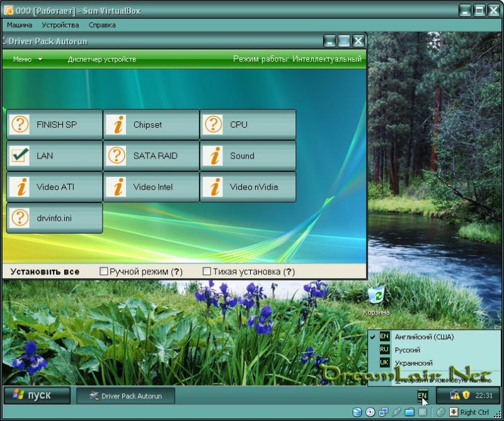504x421 pixels.
Task: Expand the Меню dropdown arrow
Action: [x=40, y=59]
